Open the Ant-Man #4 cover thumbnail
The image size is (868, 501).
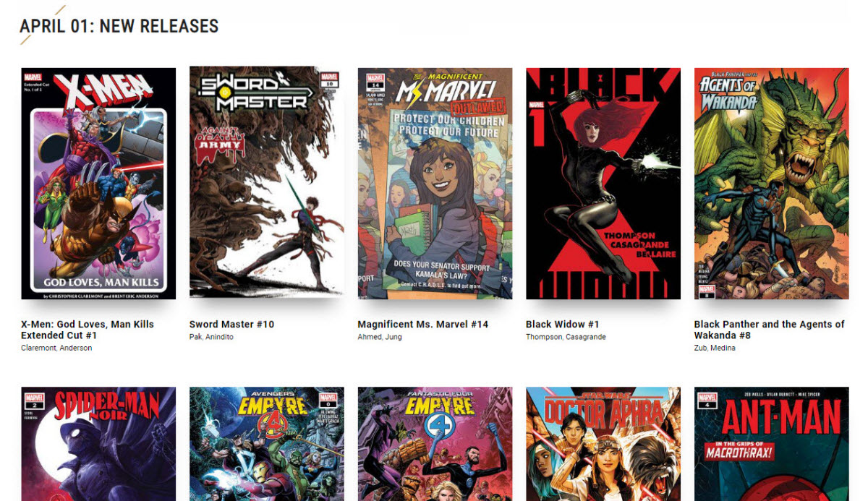tap(771, 444)
